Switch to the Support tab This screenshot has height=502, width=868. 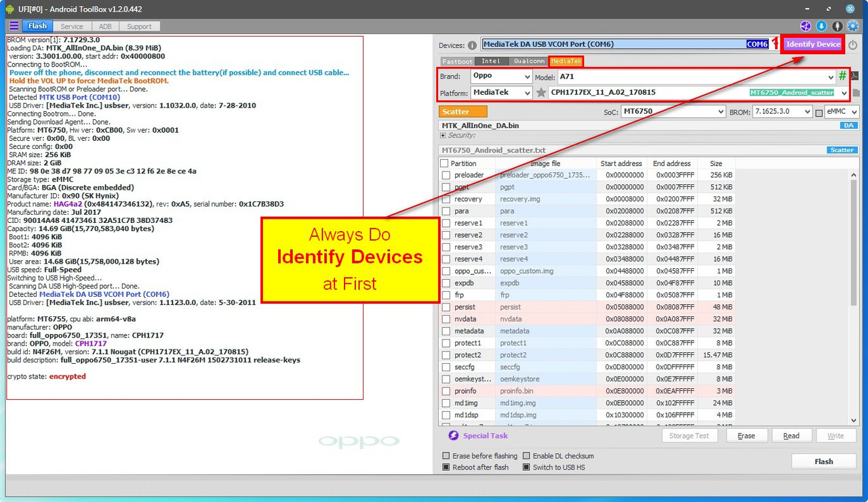140,26
